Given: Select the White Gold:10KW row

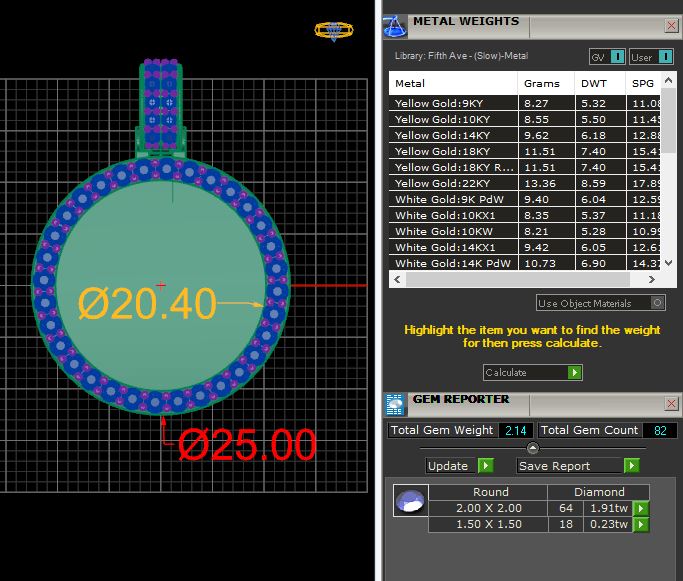Looking at the screenshot, I should point(453,230).
